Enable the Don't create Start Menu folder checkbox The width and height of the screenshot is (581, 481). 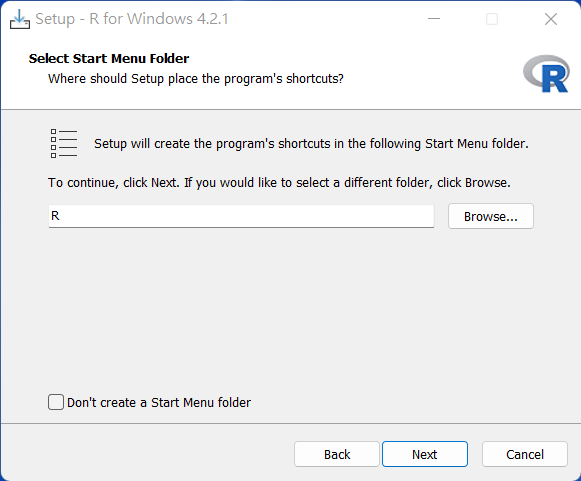tap(56, 402)
